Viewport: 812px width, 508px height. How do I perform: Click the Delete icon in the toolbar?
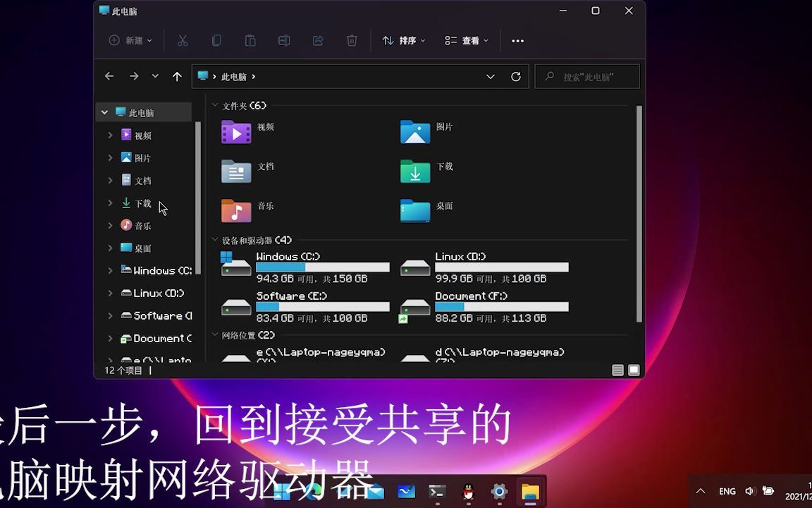click(352, 40)
